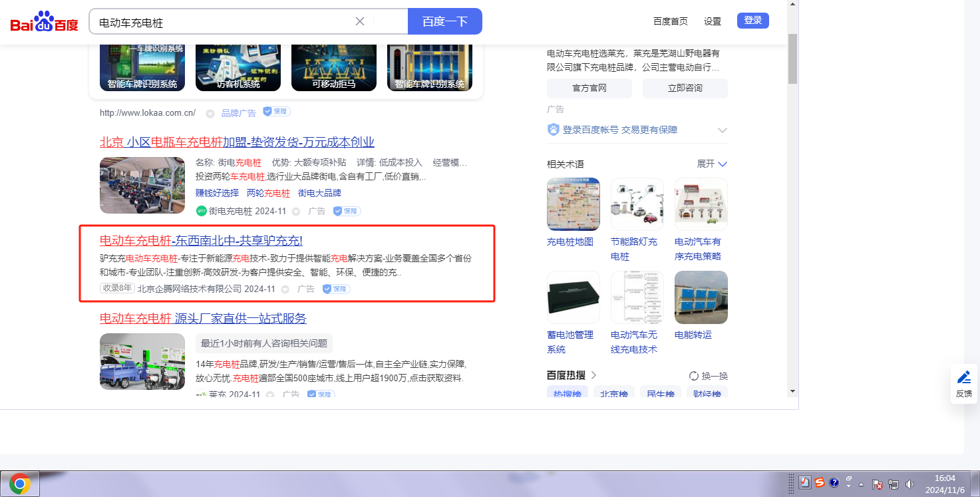This screenshot has width=980, height=497.
Task: Click the blue help question mark tray icon
Action: pyautogui.click(x=834, y=483)
